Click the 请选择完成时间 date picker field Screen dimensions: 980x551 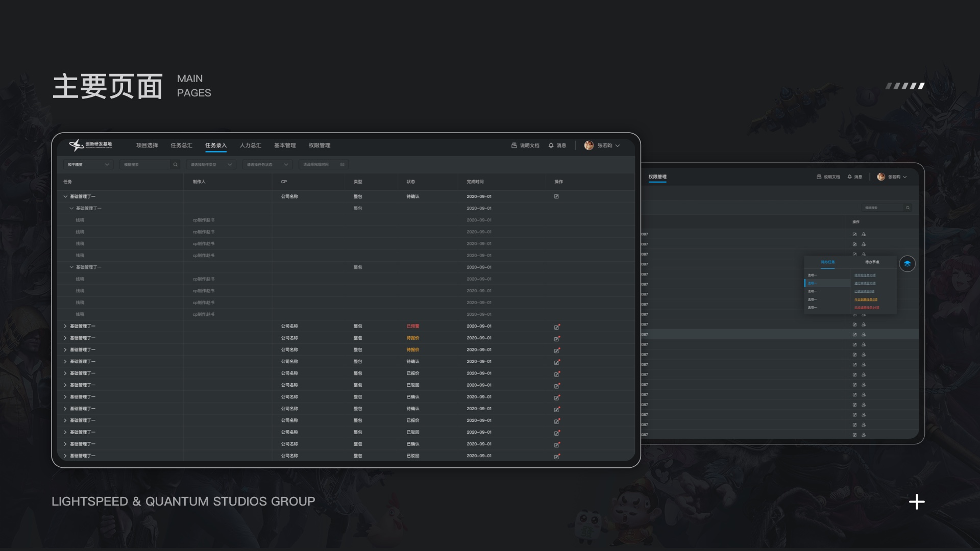(323, 165)
